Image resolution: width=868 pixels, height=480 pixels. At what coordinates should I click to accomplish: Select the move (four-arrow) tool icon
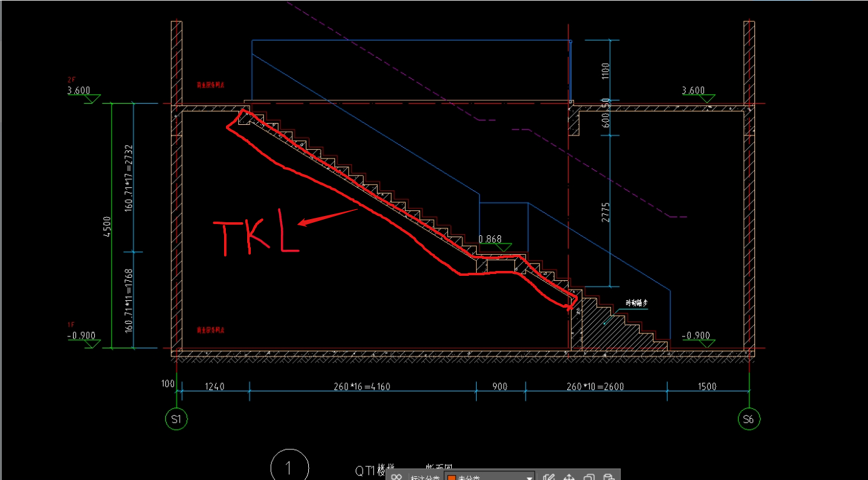[x=569, y=478]
